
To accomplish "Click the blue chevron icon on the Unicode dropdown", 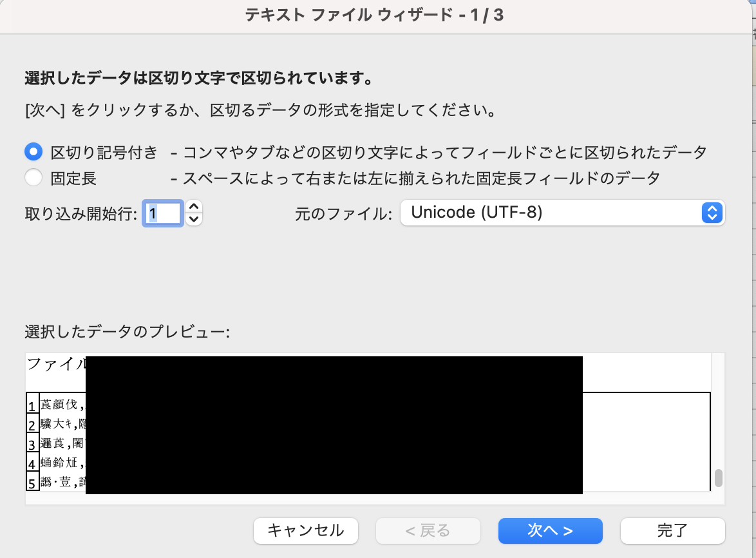I will (712, 212).
